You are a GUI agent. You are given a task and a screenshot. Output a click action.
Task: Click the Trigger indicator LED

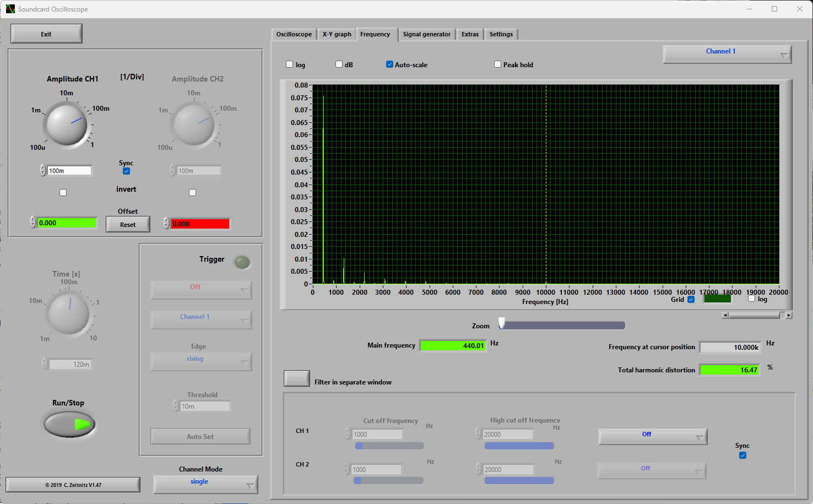point(242,262)
